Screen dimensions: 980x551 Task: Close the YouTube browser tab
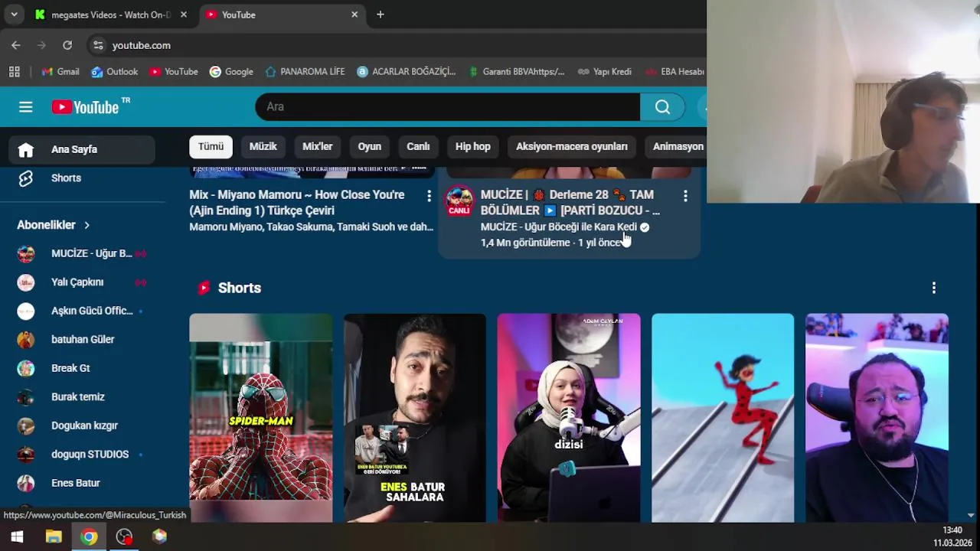pos(354,15)
